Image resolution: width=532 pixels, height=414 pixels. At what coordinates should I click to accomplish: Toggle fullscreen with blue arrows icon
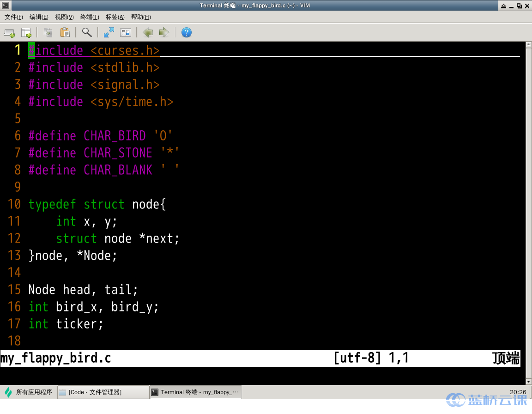[109, 32]
